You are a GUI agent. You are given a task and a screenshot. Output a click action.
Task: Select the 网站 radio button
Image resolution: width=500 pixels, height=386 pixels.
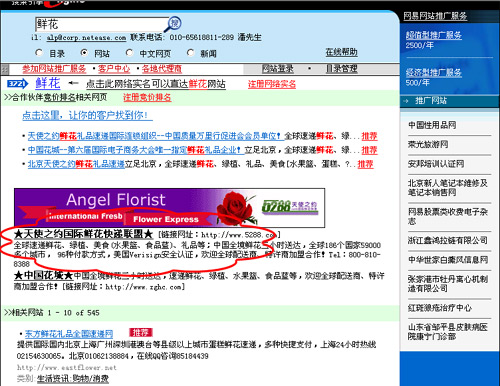84,53
